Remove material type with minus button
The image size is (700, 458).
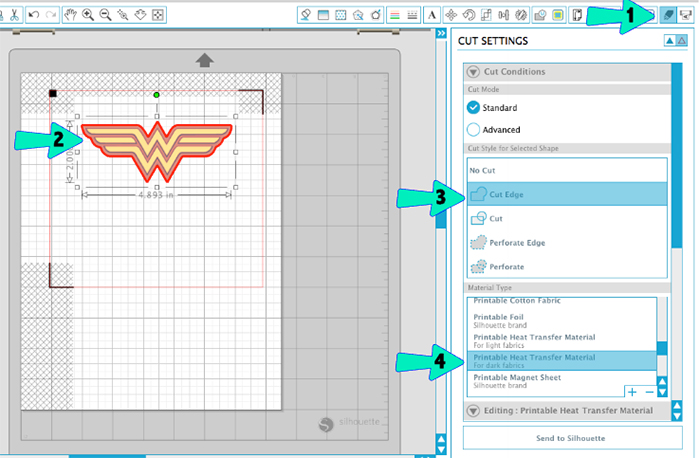pos(649,392)
